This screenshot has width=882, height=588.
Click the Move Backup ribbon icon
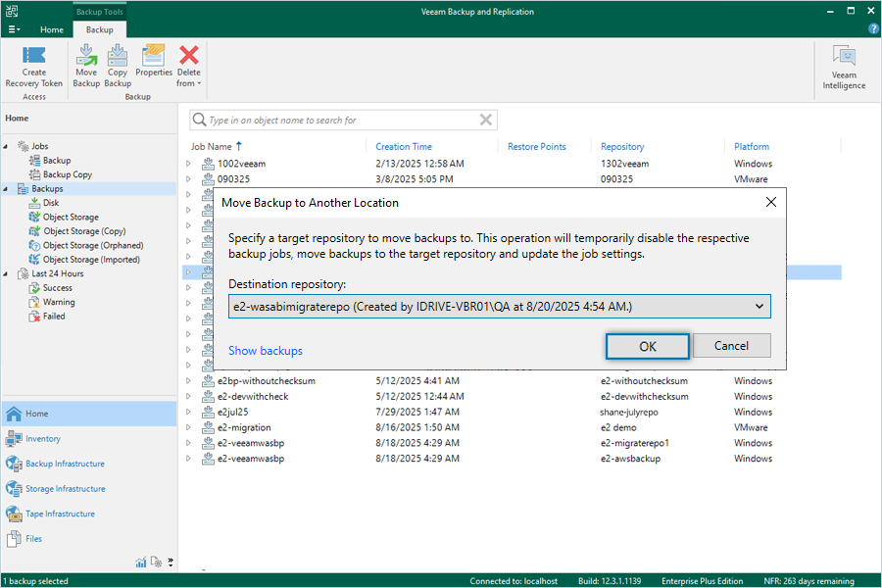point(86,56)
